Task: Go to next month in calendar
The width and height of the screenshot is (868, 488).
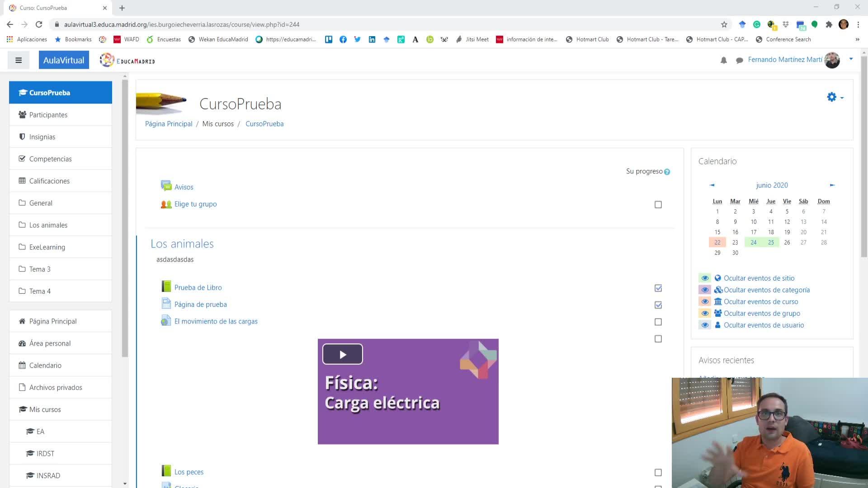Action: point(832,185)
